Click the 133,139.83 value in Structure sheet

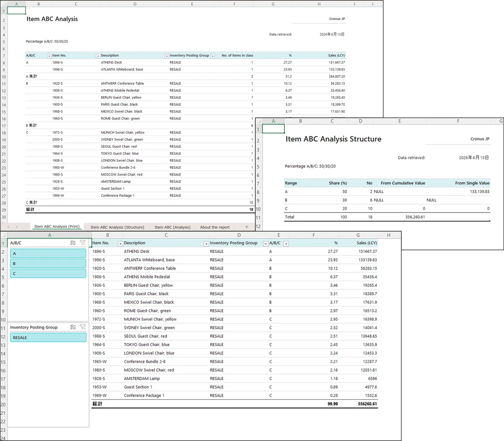click(x=480, y=192)
